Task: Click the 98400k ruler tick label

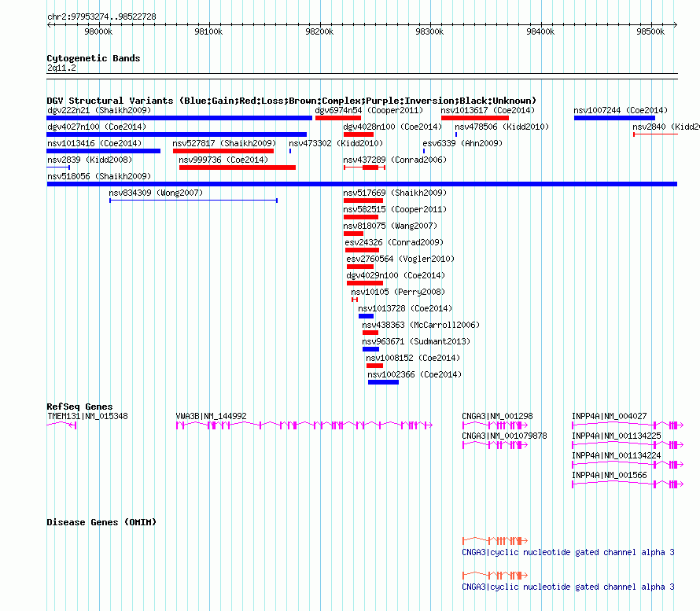Action: tap(540, 31)
